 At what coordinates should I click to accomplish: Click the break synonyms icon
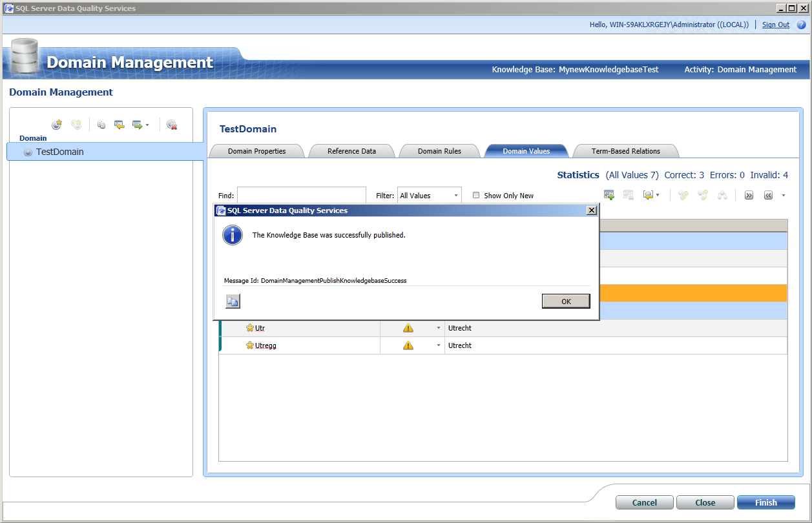pos(703,195)
